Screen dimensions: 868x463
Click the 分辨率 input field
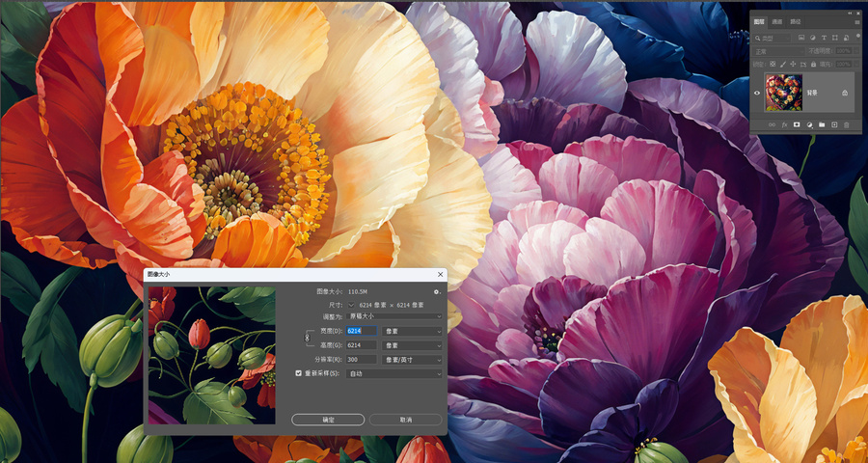tap(362, 360)
